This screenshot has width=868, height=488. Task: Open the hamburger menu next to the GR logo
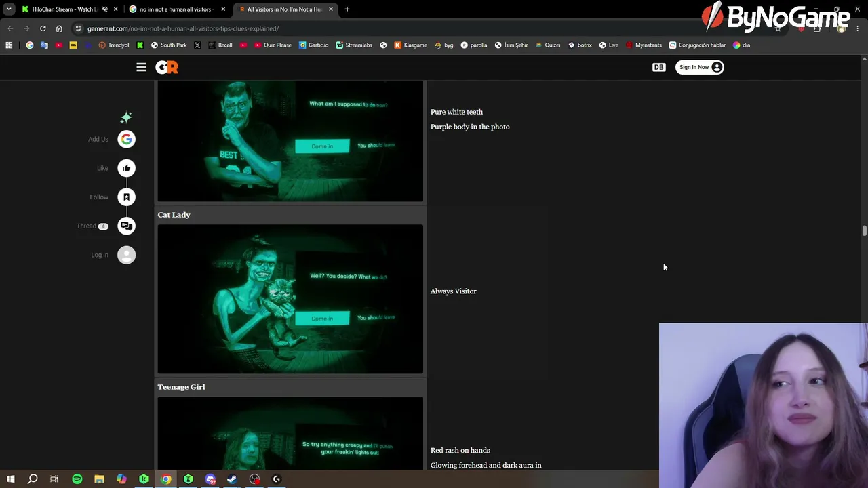pyautogui.click(x=141, y=67)
